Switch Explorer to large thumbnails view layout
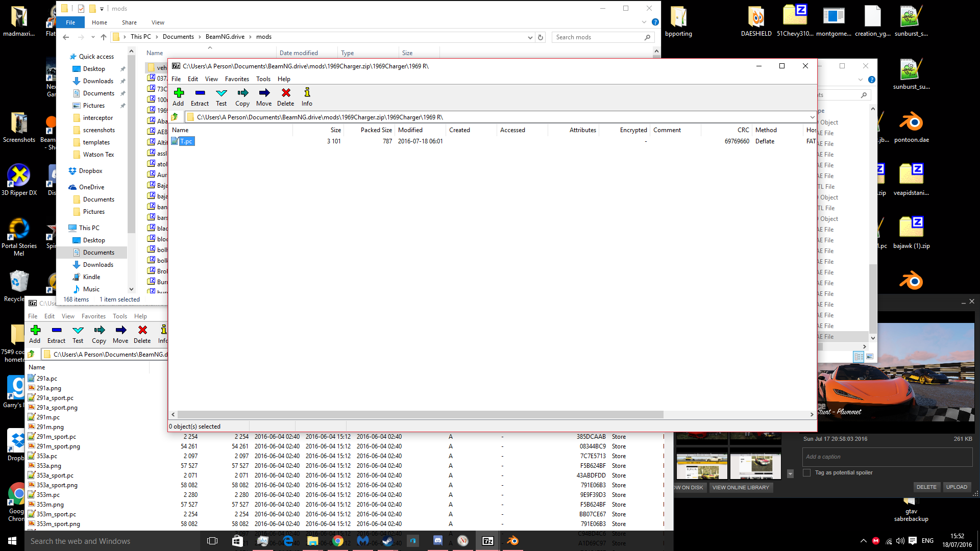 870,357
